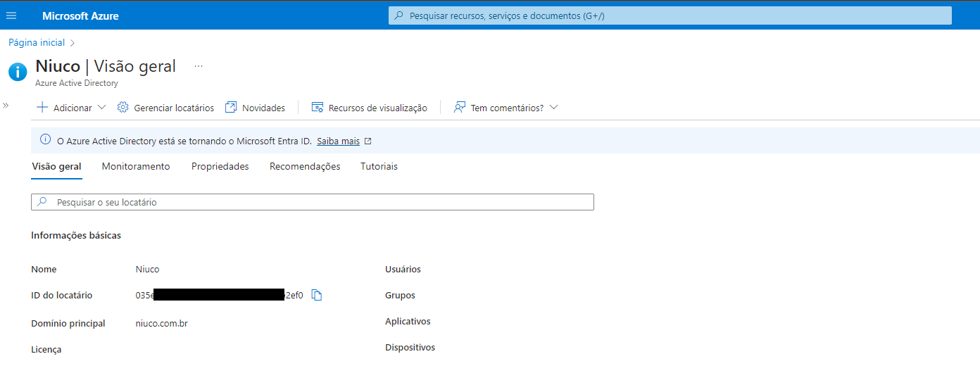Go to Página inicial breadcrumb
This screenshot has width=980, height=366.
pyautogui.click(x=37, y=43)
